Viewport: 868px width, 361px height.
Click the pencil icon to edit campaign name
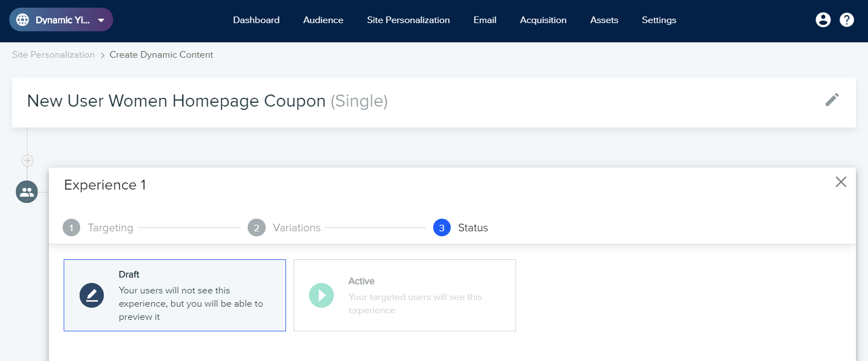point(832,99)
